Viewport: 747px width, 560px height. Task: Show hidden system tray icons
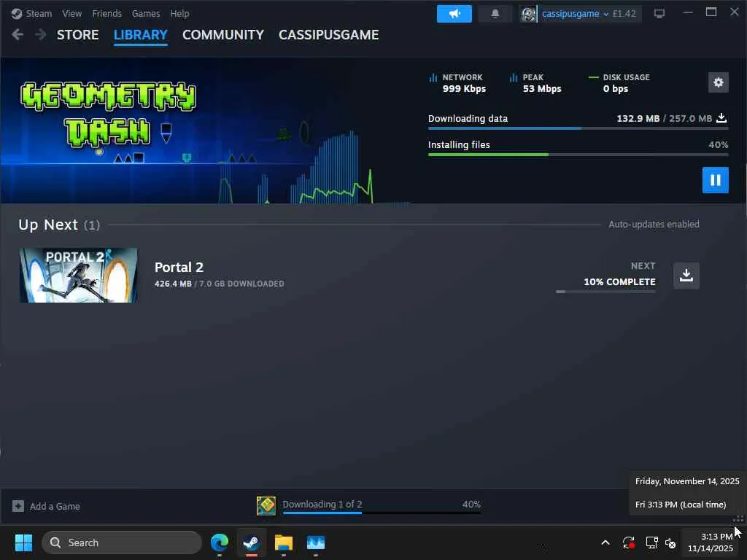(x=605, y=542)
